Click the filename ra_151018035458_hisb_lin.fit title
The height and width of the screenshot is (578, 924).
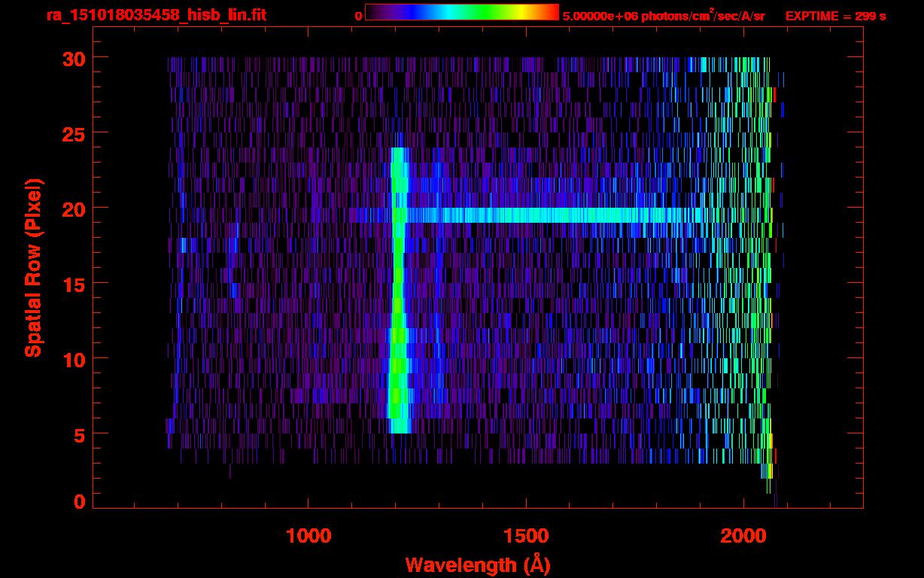click(156, 15)
